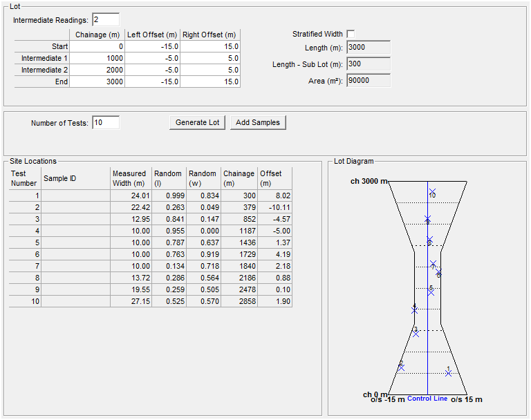Click sample marker 2 in Lot Diagram
This screenshot has height=420, width=531.
click(401, 367)
